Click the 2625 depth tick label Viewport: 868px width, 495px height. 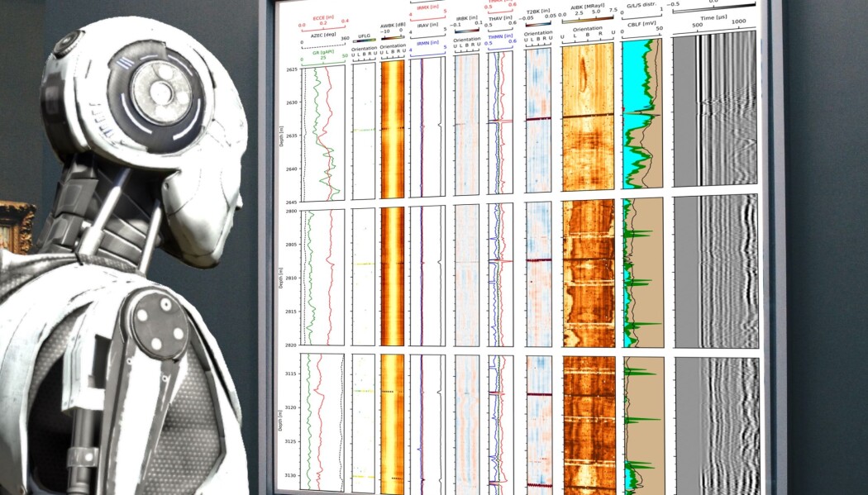(292, 69)
